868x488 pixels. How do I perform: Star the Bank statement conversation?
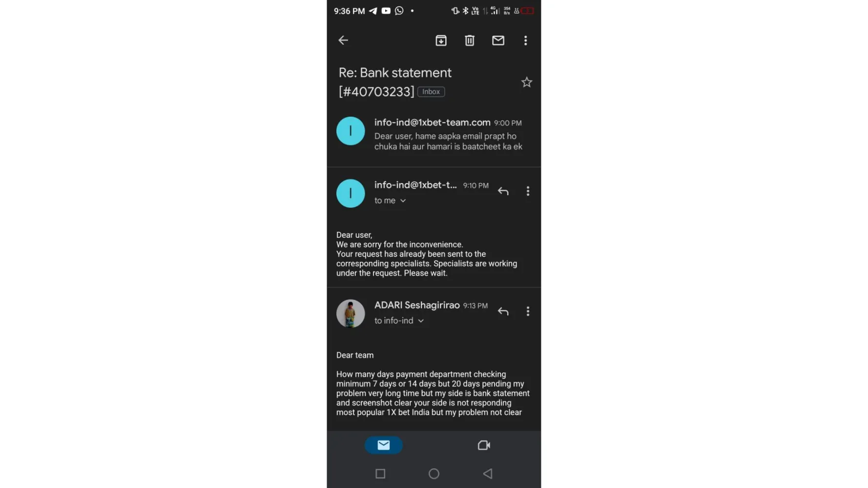(527, 82)
